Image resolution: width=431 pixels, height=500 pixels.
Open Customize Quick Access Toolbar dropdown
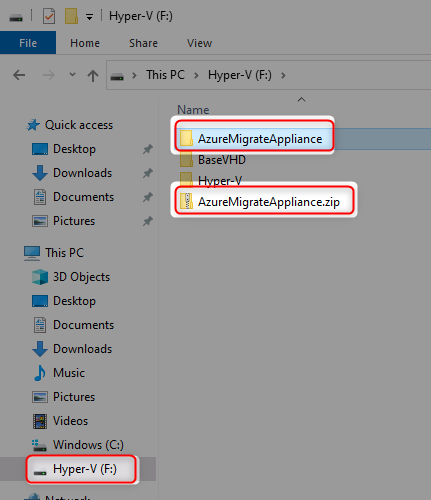click(89, 17)
